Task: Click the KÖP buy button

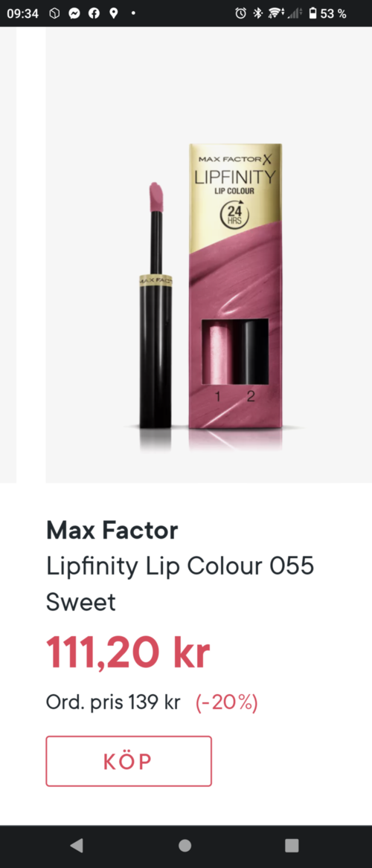Action: [x=129, y=761]
